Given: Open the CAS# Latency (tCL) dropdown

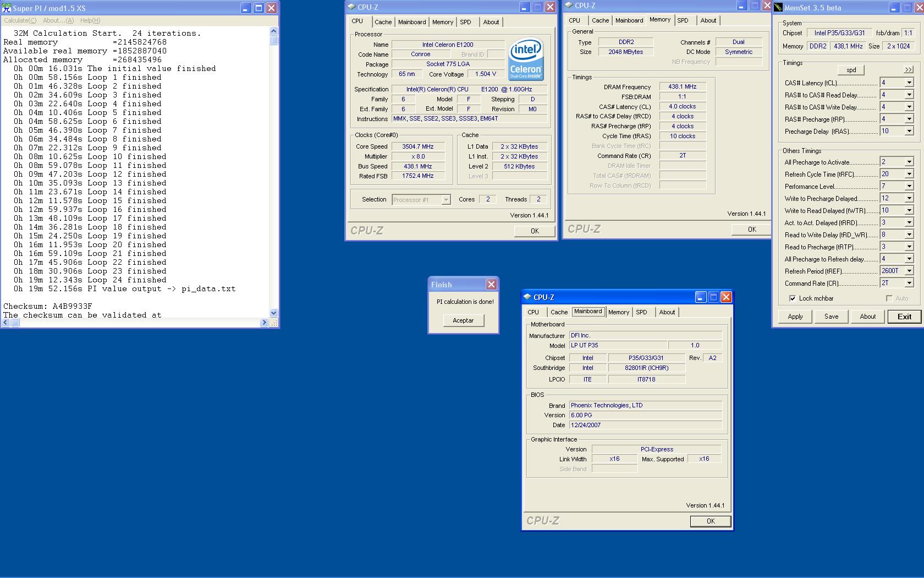Looking at the screenshot, I should 909,83.
